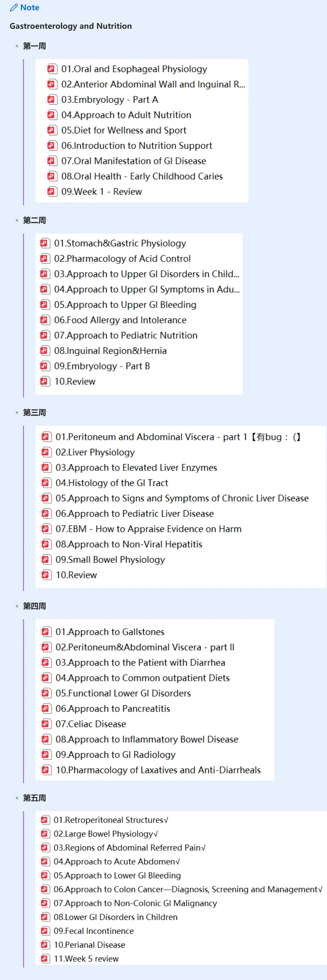
Task: Click PDF icon beside Approach to Gallstones
Action: [46, 632]
